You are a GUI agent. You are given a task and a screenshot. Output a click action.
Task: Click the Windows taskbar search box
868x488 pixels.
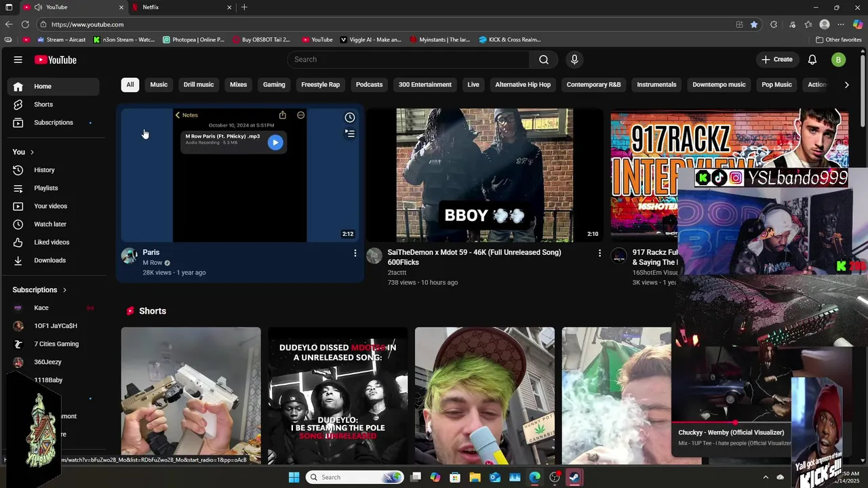coord(353,477)
